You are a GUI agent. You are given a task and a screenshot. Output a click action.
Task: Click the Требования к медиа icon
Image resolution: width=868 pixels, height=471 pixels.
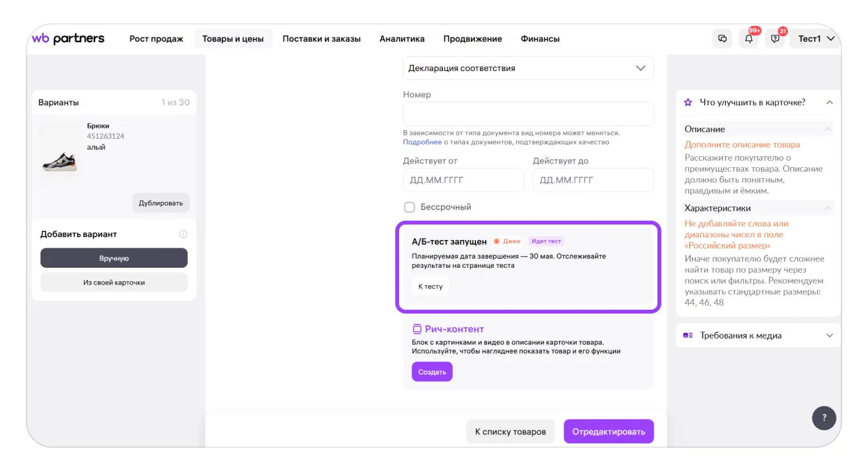point(688,336)
